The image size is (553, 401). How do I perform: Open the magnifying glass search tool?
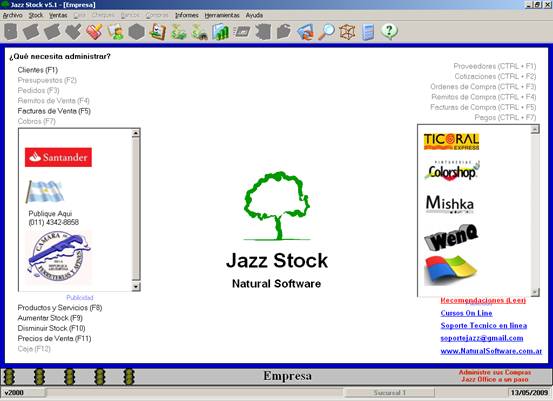click(x=326, y=32)
